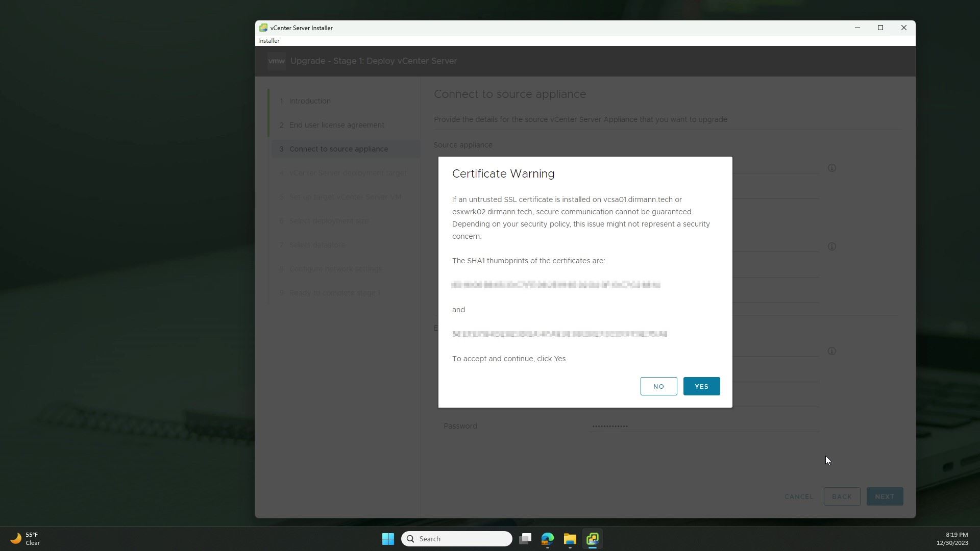Click the 'Source appliance' section label
This screenshot has height=551, width=980.
pyautogui.click(x=463, y=145)
